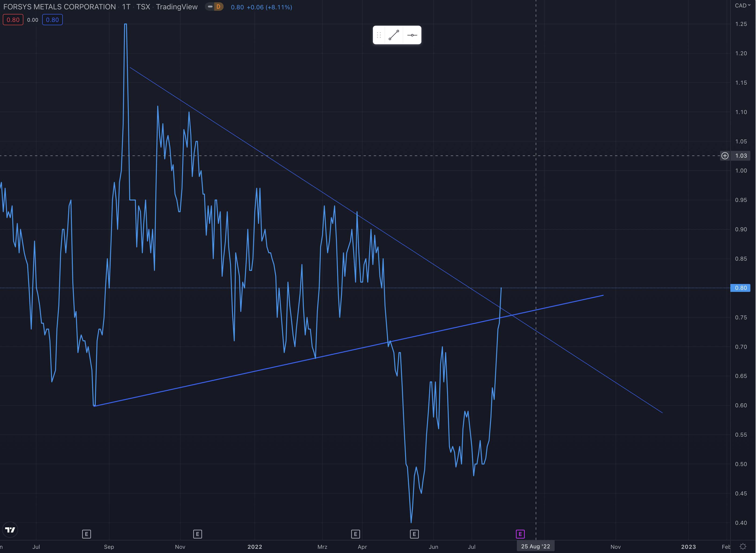Click the TradingView logo in bottom corner

[10, 530]
